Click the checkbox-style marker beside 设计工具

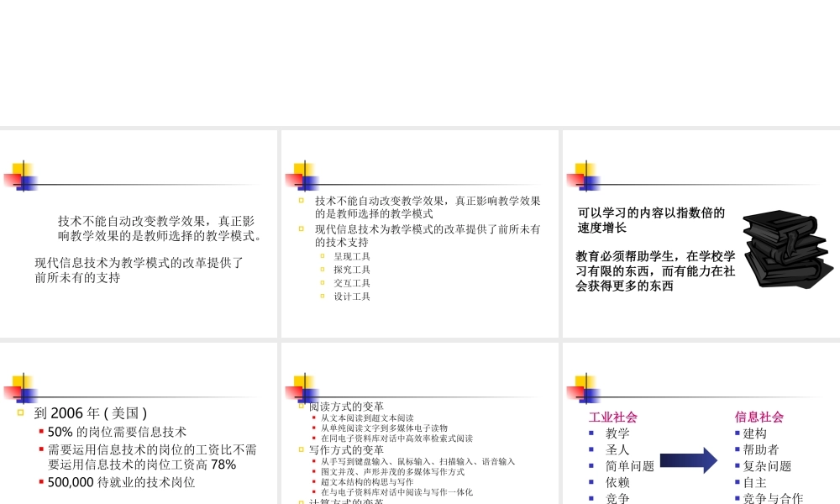(323, 297)
